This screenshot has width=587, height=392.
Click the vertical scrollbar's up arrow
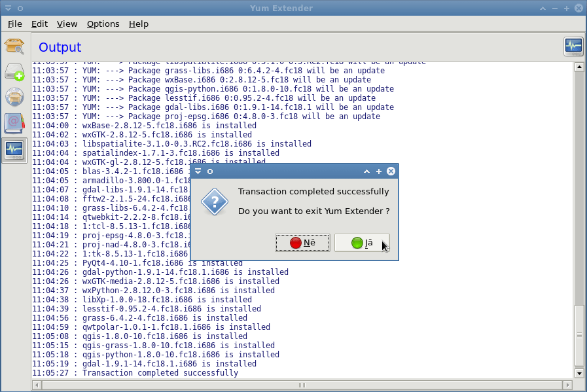[579, 67]
